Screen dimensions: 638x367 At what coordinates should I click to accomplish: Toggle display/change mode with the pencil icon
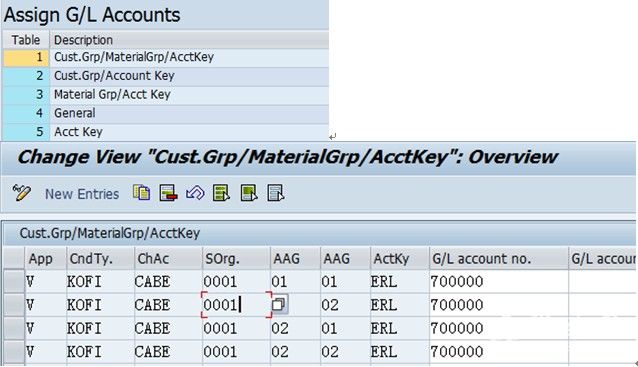point(22,192)
